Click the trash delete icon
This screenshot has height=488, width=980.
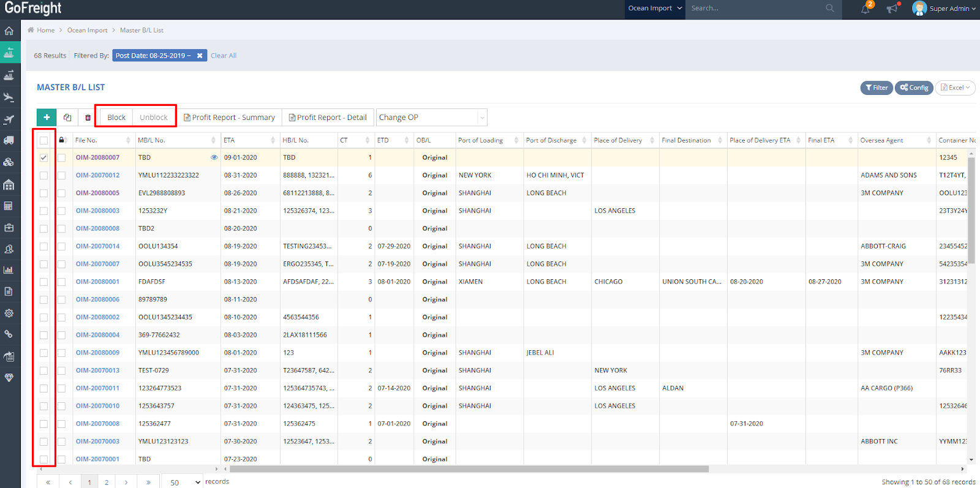pos(88,118)
